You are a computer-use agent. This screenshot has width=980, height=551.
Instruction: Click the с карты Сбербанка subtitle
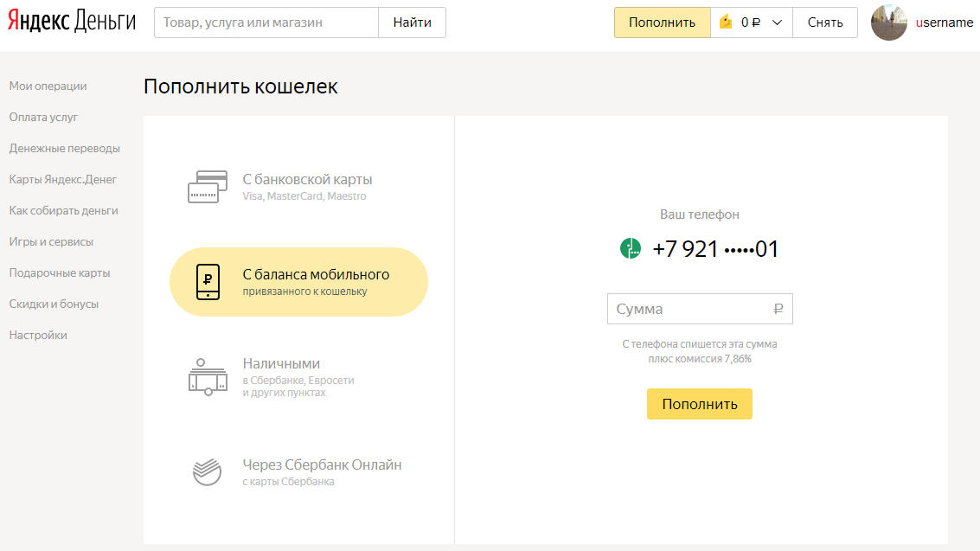click(x=288, y=482)
